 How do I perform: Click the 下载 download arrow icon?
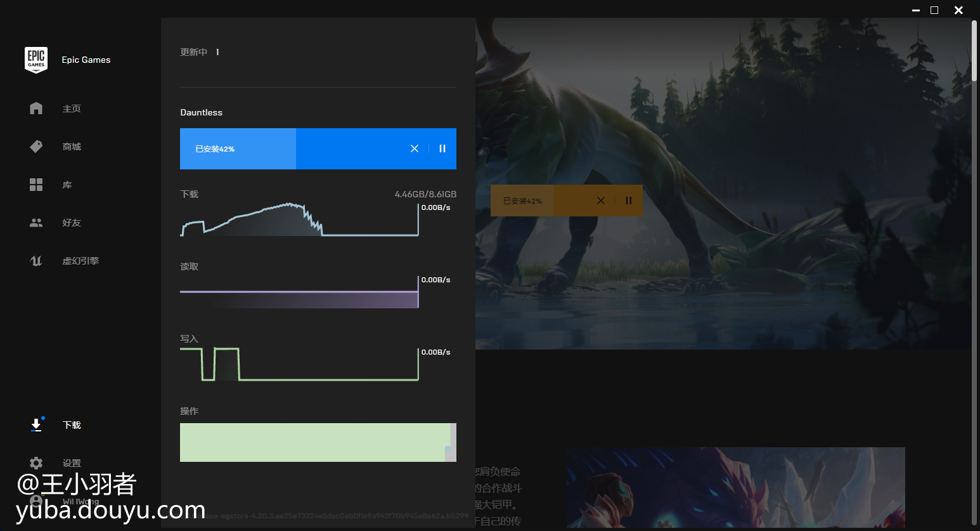click(36, 425)
